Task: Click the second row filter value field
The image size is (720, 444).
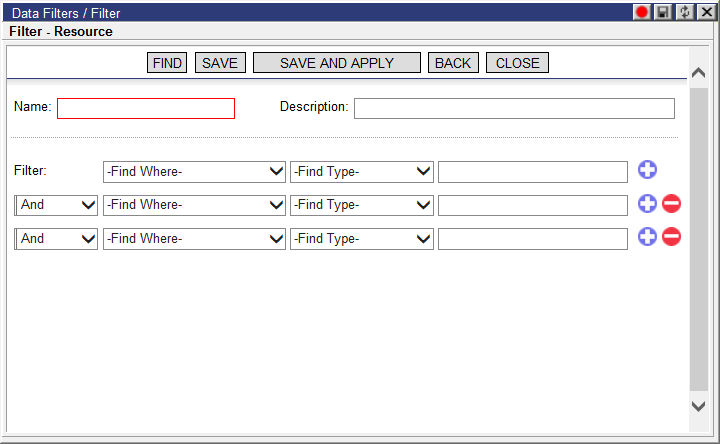Action: click(533, 205)
